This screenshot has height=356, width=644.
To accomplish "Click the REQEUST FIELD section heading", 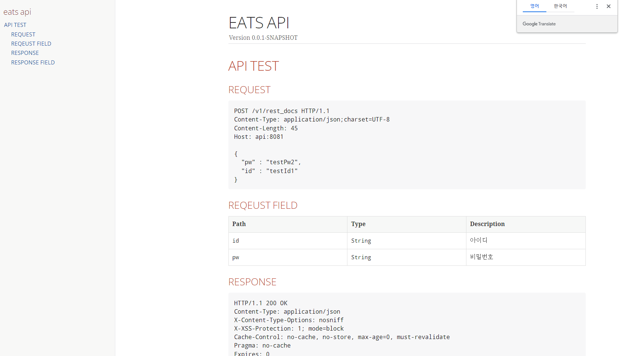I will tap(263, 205).
